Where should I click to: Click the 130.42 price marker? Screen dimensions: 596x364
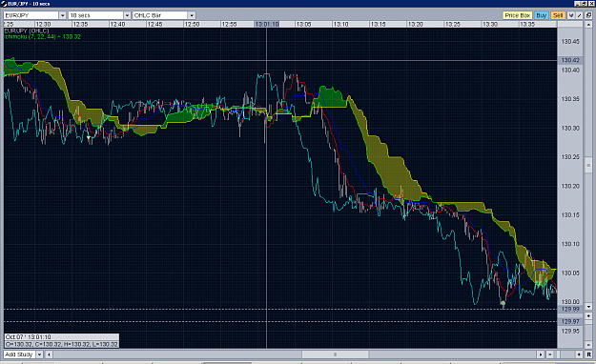coord(570,60)
